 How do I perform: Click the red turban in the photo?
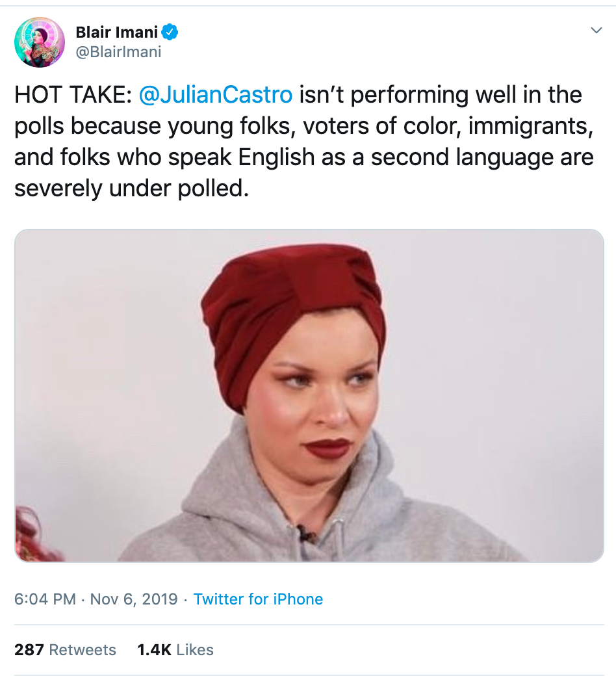click(292, 292)
